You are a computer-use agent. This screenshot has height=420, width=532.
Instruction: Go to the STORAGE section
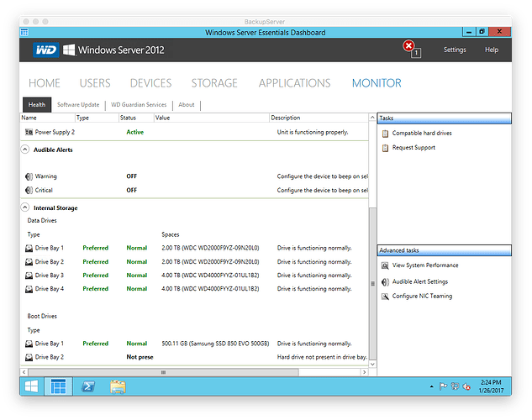point(214,83)
